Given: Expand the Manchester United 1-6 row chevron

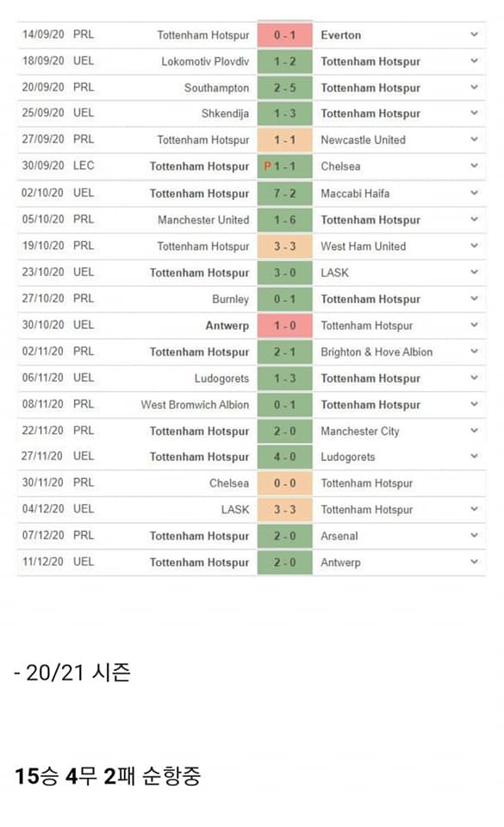Looking at the screenshot, I should [474, 220].
